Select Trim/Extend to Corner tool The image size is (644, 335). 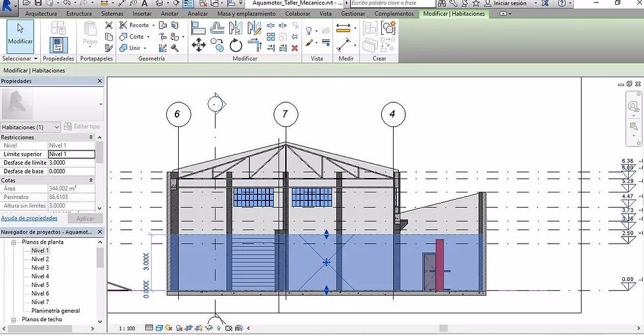point(254,45)
